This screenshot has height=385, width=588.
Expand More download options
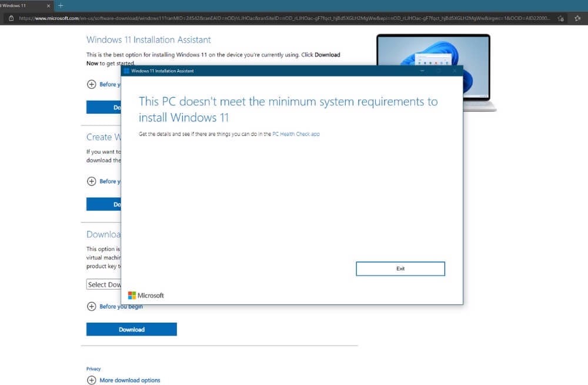click(91, 380)
